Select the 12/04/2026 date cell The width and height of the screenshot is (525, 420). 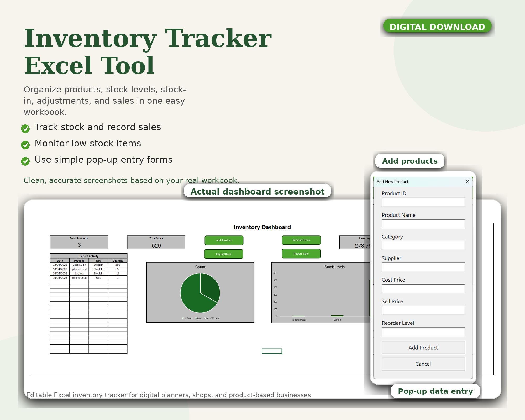tap(60, 265)
